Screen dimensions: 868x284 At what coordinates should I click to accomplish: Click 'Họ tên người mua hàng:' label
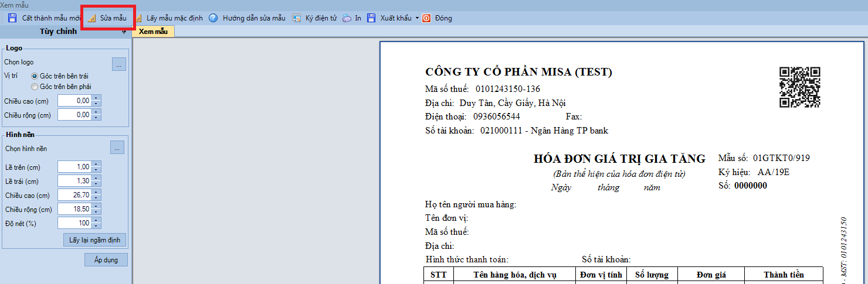coord(470,204)
